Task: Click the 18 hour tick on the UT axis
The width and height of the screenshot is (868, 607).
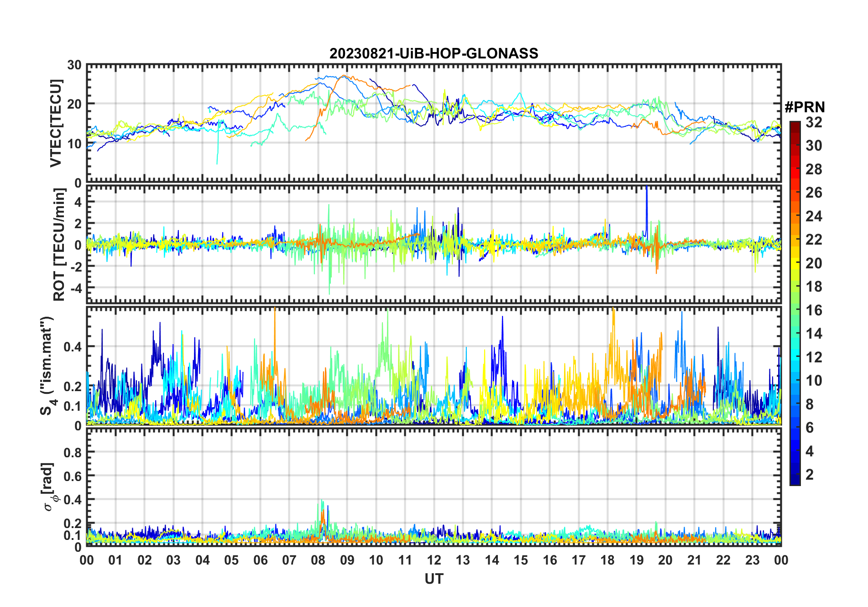Action: point(607,560)
